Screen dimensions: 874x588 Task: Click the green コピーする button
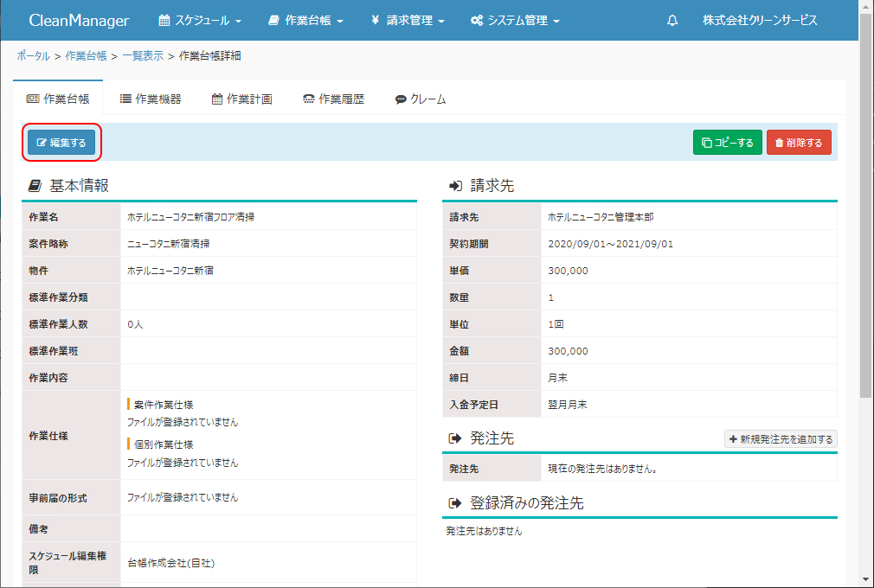(x=727, y=143)
